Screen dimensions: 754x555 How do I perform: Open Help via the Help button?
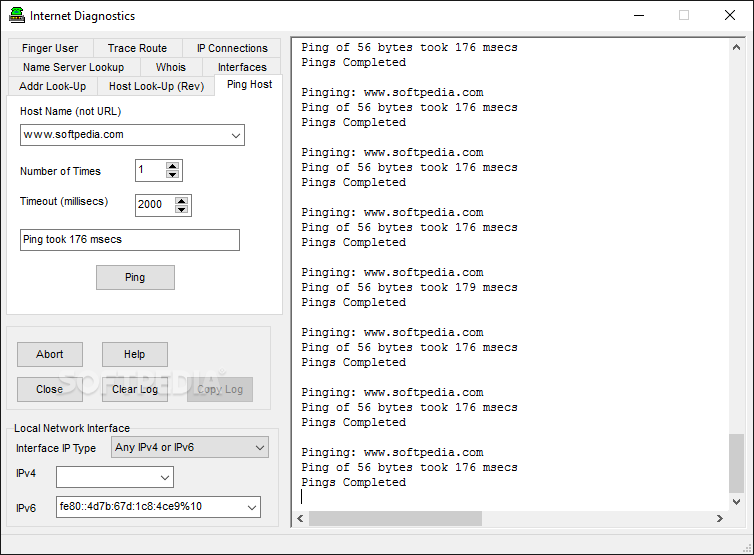coord(135,354)
